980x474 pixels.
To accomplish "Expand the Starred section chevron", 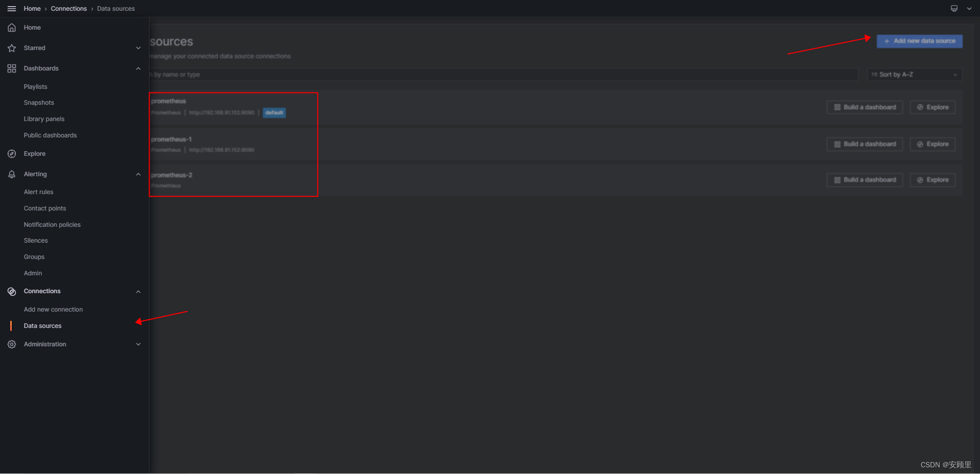I will pos(138,48).
